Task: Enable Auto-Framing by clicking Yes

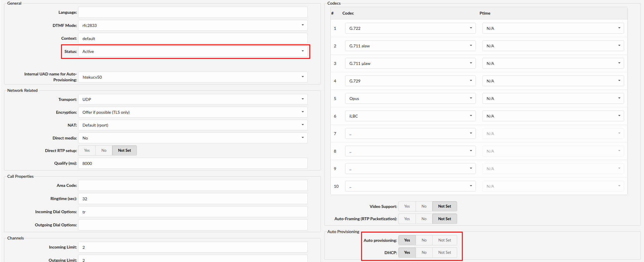Action: pos(407,219)
